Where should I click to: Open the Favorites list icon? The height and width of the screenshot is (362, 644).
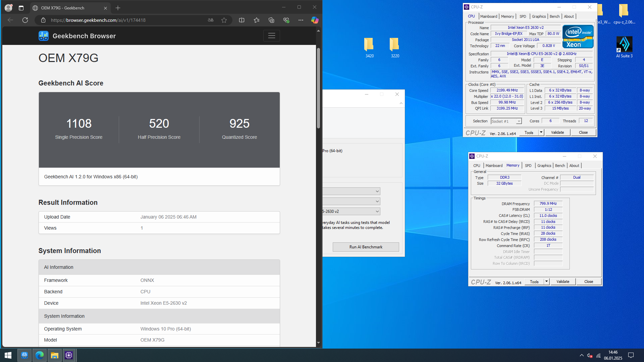coord(257,20)
